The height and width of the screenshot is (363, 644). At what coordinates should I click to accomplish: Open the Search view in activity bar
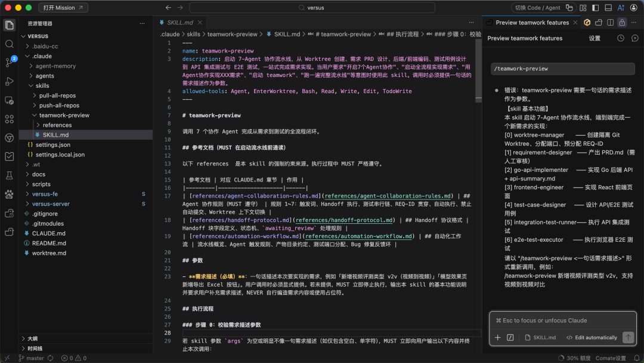9,44
